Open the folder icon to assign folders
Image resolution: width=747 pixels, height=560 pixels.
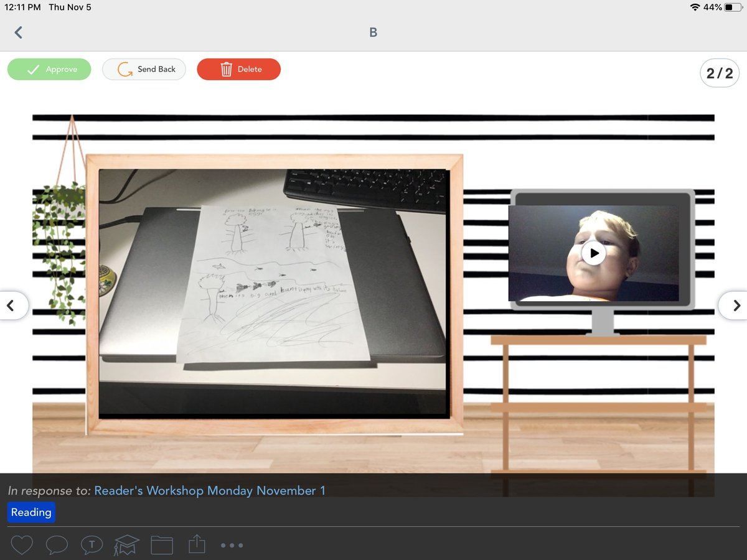pos(162,545)
